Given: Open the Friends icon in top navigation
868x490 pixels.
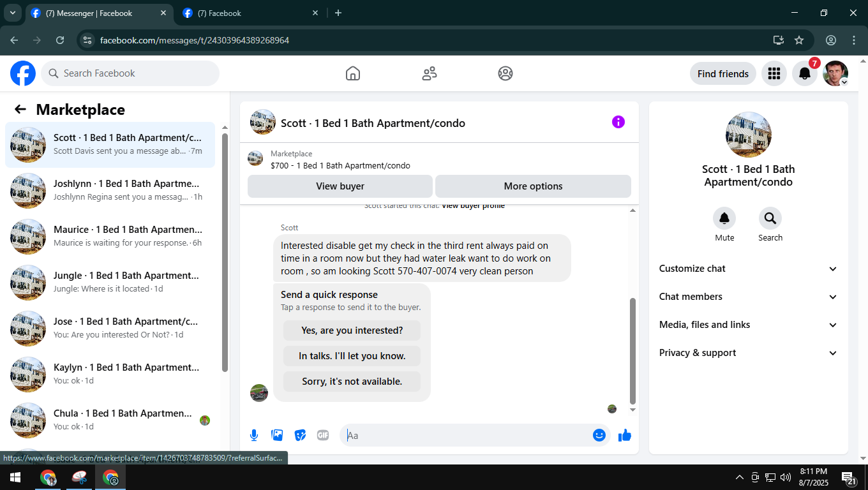Looking at the screenshot, I should pos(430,73).
